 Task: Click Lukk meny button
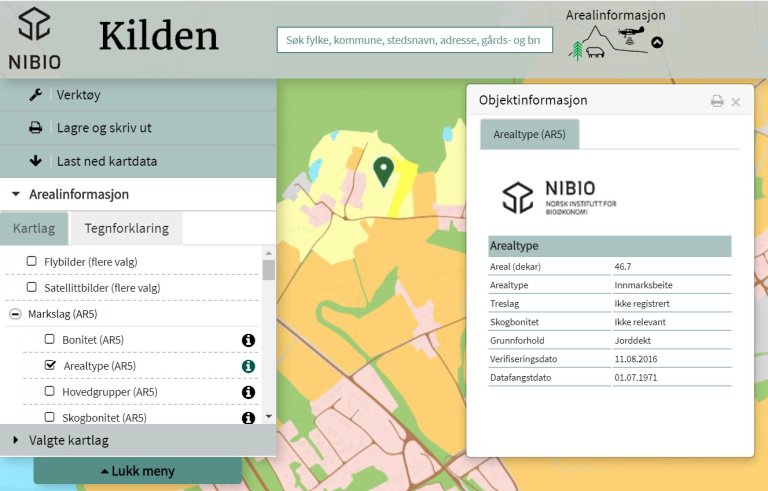click(x=138, y=471)
